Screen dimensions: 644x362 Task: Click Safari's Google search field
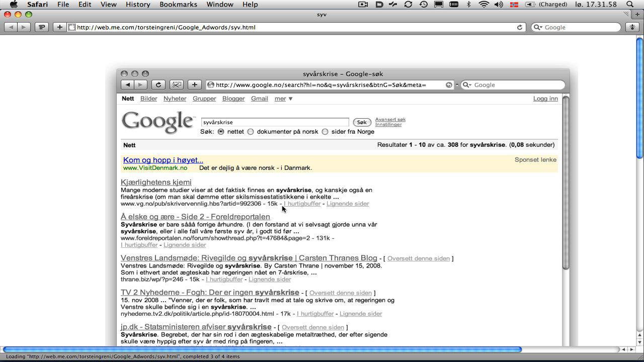point(577,27)
